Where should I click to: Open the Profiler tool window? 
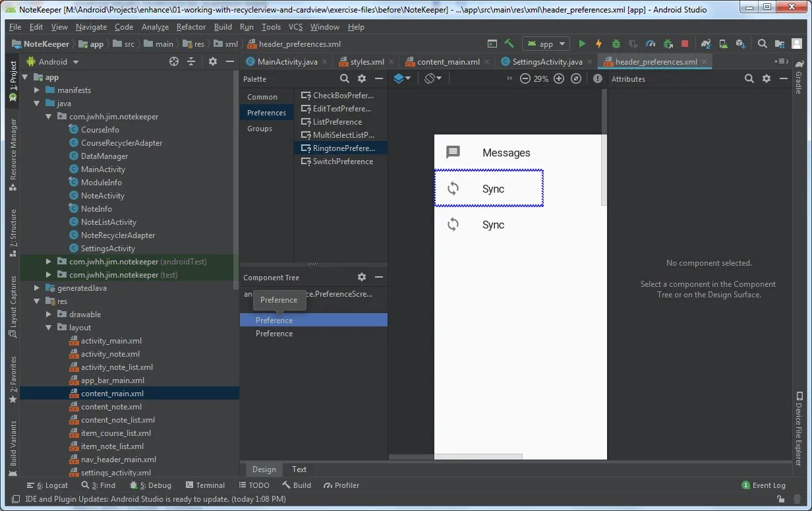(341, 485)
